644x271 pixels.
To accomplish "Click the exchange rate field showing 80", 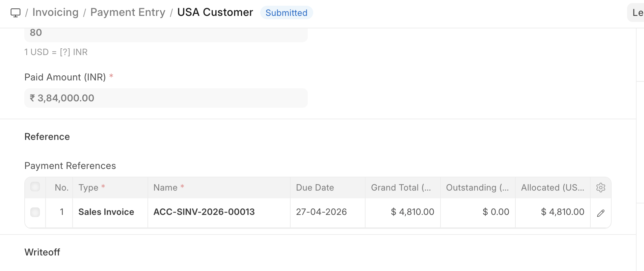I will coord(166,33).
